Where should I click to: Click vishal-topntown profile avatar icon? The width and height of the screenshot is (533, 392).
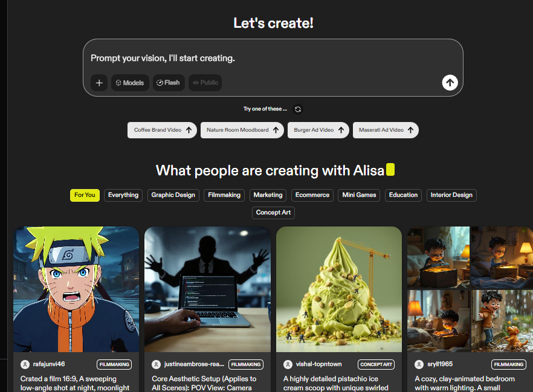pos(288,364)
